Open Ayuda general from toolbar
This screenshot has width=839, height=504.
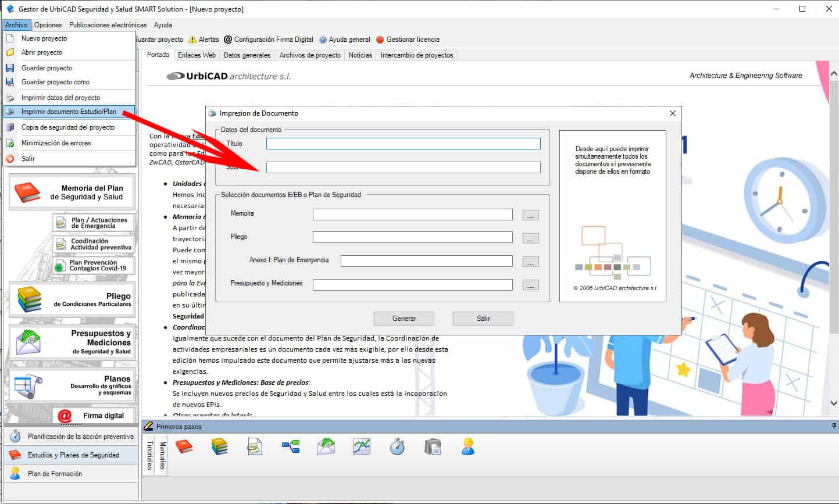(x=344, y=40)
